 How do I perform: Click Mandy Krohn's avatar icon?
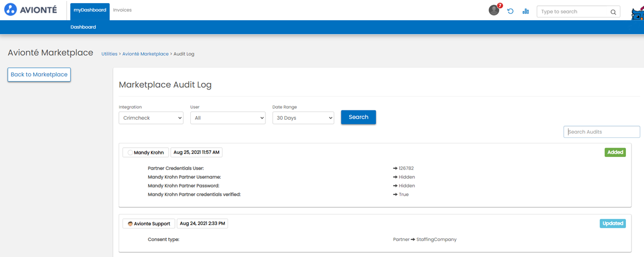click(130, 152)
